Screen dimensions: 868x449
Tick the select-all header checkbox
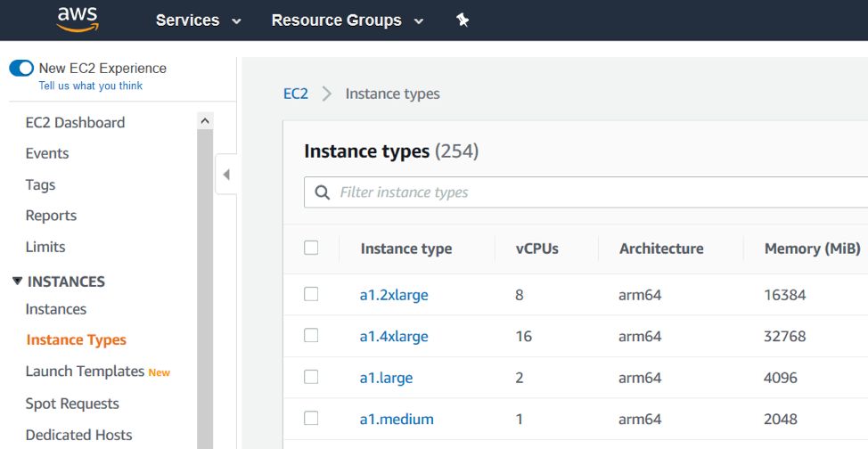[x=311, y=248]
